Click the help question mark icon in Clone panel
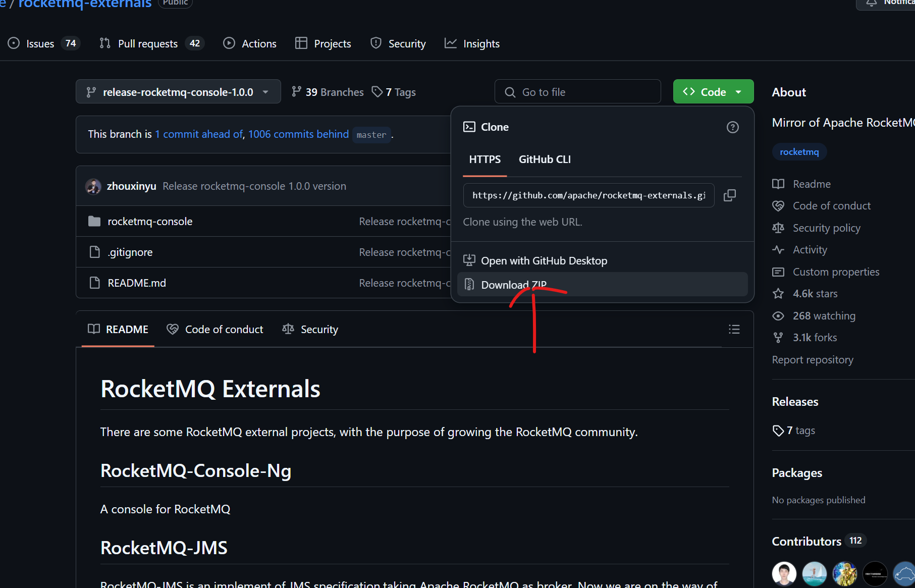Image resolution: width=915 pixels, height=588 pixels. point(732,127)
